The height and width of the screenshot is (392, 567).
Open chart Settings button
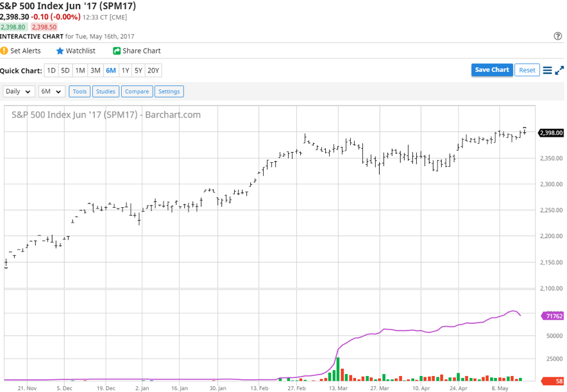[x=169, y=92]
